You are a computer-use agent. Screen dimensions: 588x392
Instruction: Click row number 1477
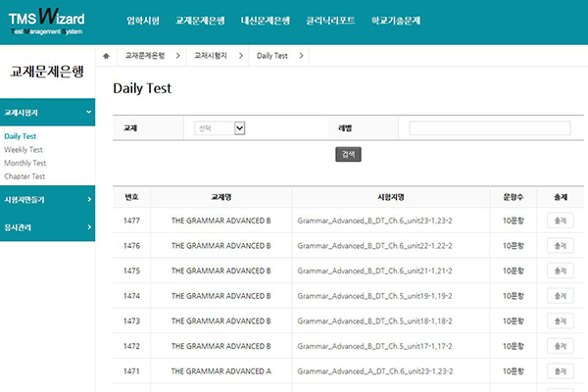point(131,220)
